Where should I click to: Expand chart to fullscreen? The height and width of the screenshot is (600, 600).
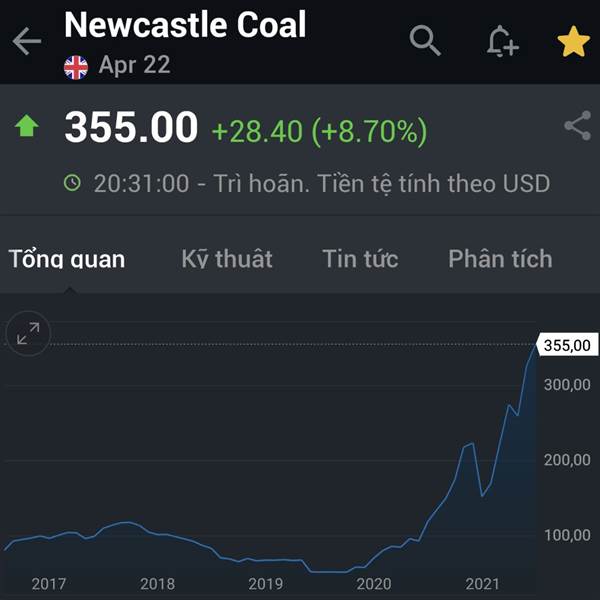[x=28, y=333]
